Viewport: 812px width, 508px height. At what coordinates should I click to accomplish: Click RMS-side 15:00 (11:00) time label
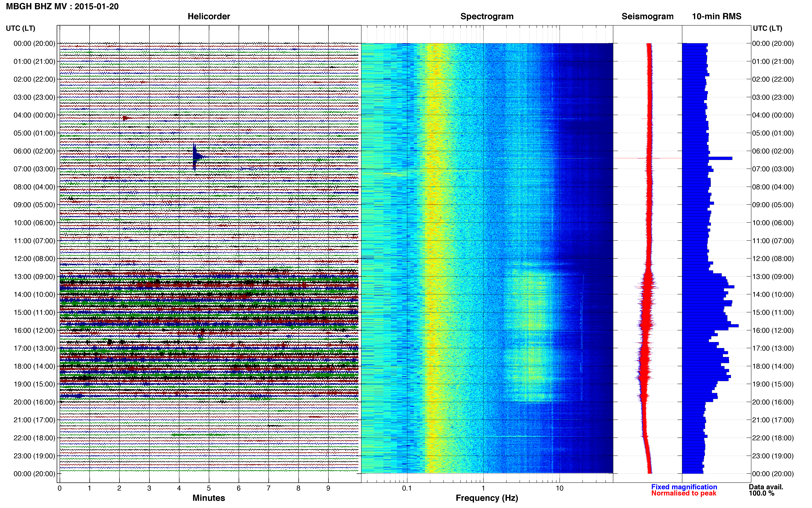(x=773, y=312)
